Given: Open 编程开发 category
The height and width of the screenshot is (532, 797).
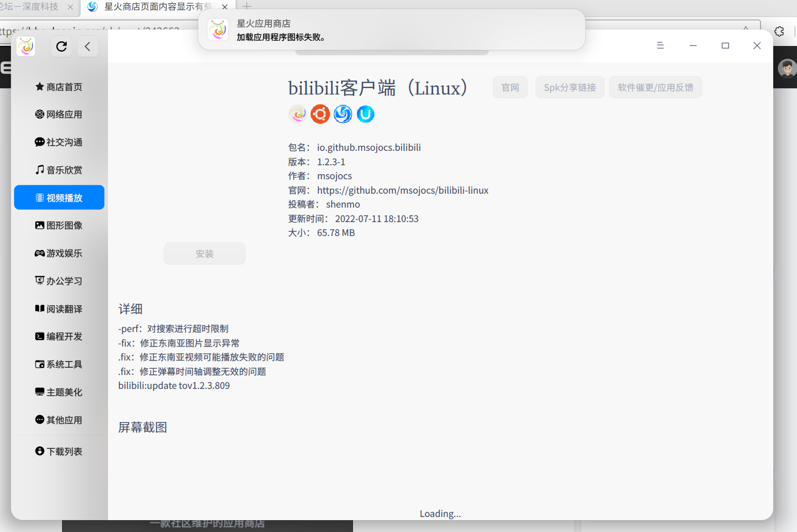Looking at the screenshot, I should pos(59,336).
